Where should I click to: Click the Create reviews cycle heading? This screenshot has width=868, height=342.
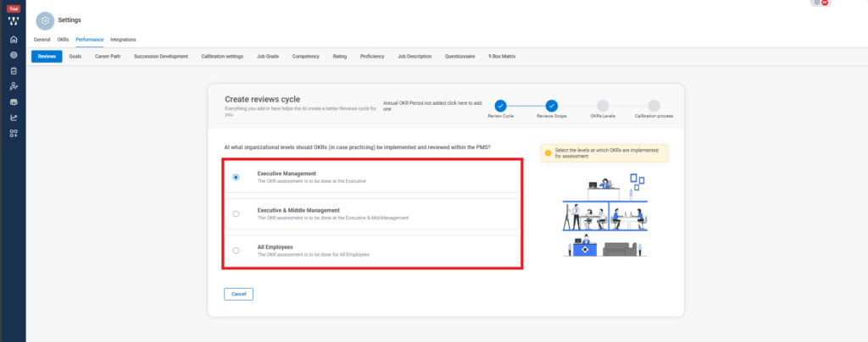click(263, 99)
